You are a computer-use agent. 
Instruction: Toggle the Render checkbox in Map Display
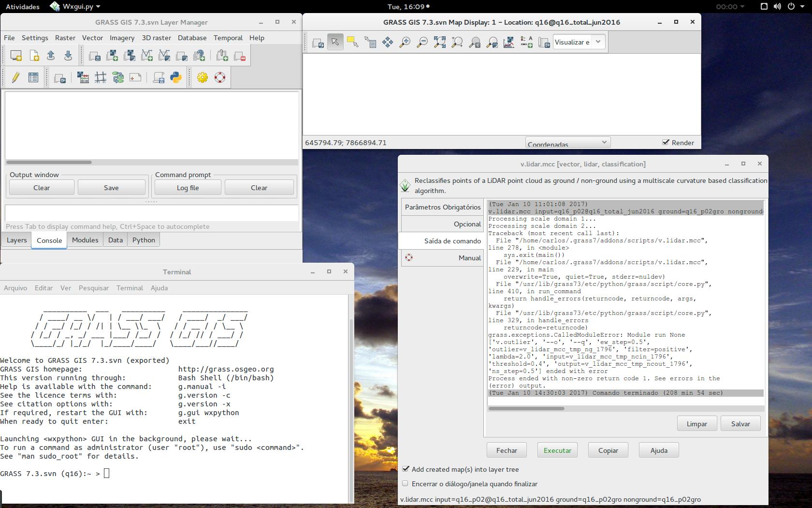(x=666, y=142)
